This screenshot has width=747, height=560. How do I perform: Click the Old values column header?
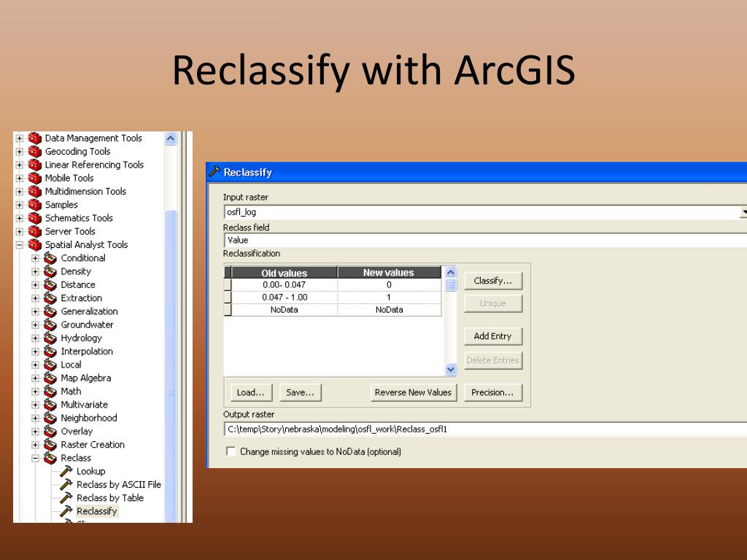(x=285, y=273)
